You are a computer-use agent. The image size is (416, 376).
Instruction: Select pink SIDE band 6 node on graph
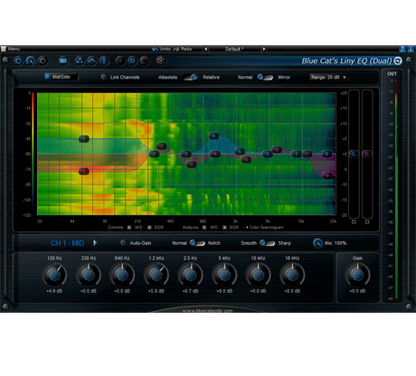coord(277,150)
